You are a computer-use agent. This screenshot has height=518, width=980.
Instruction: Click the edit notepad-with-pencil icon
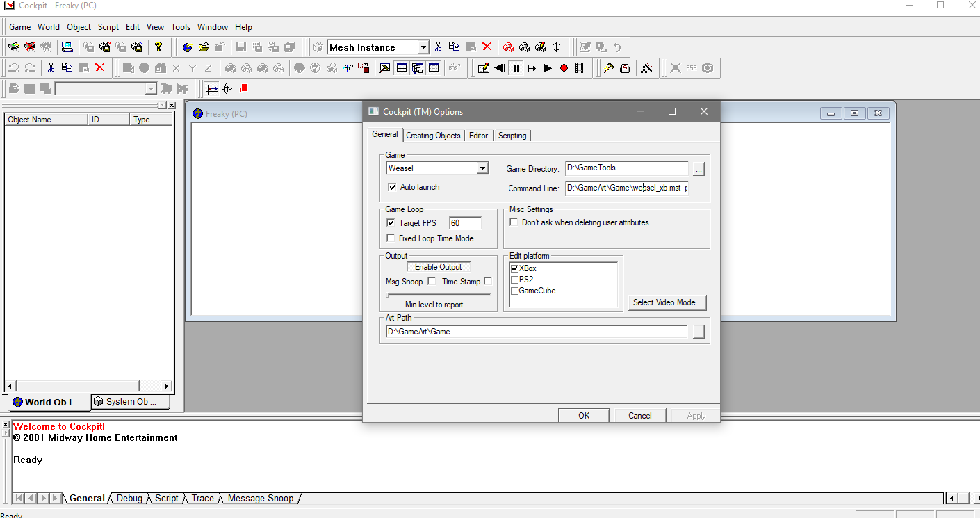click(484, 68)
